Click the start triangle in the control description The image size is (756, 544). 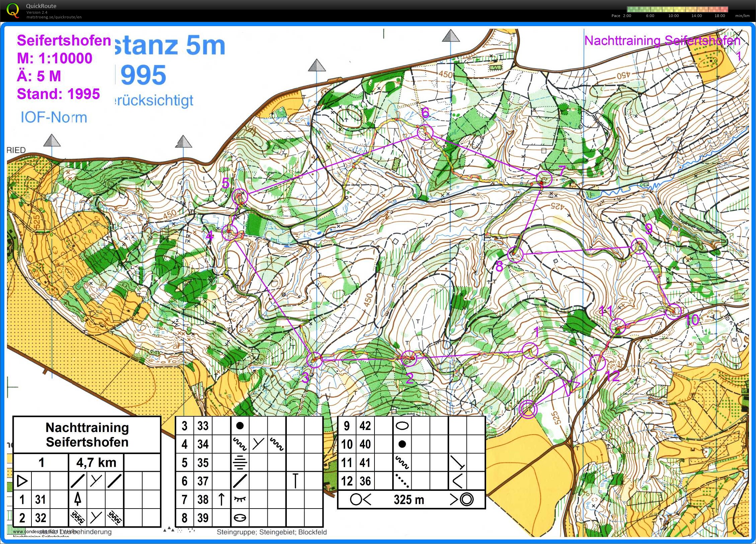pos(22,481)
